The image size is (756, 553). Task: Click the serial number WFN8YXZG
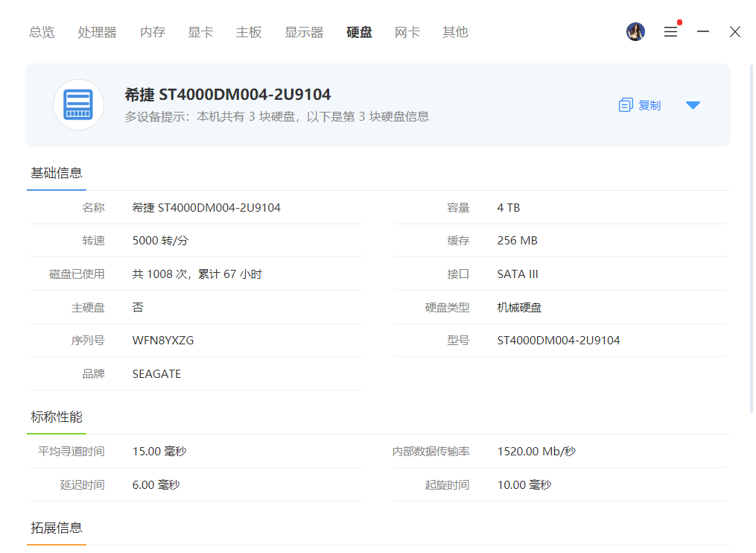pos(163,340)
